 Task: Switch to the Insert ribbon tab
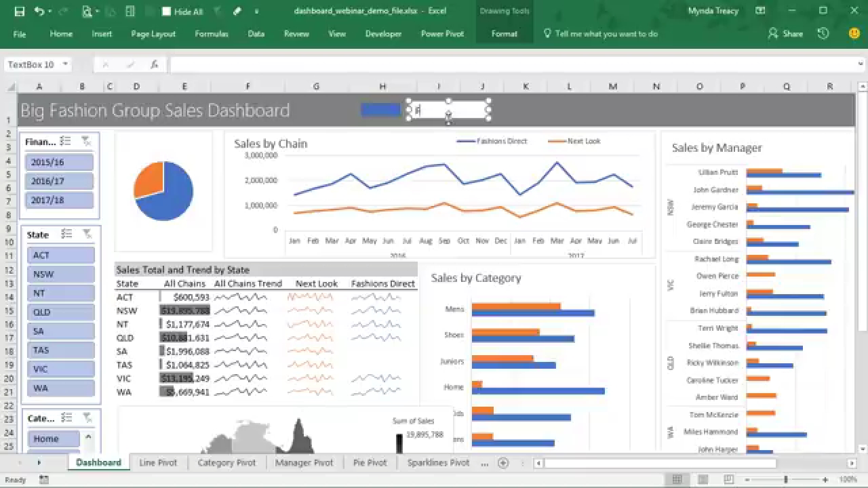(102, 34)
